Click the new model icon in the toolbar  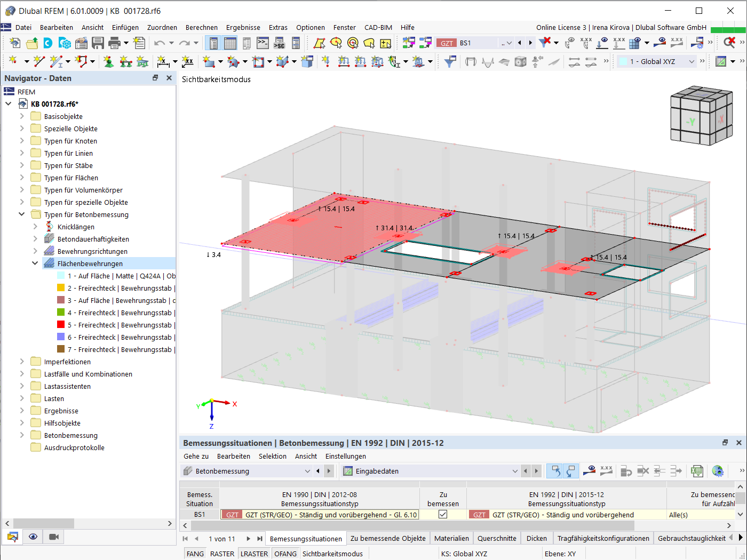coord(15,43)
